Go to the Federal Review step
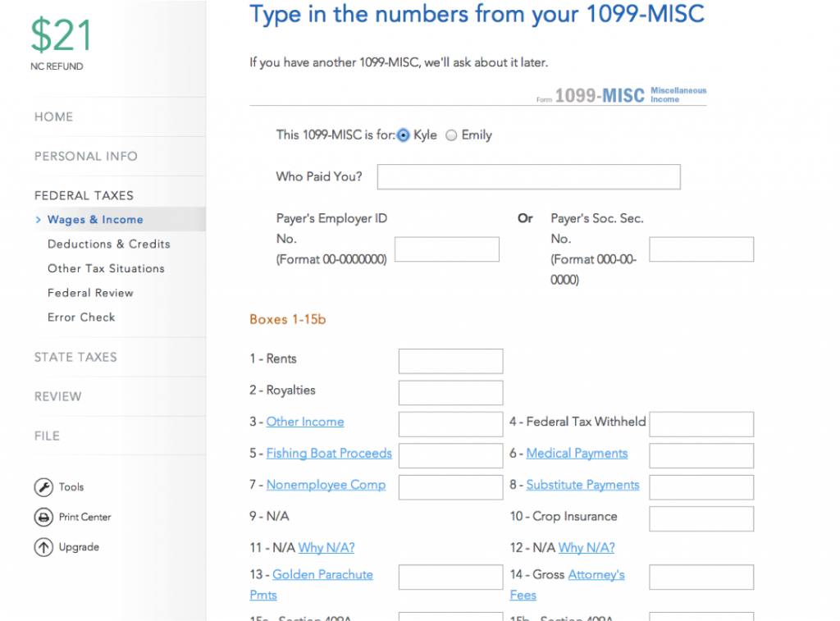 coord(90,293)
